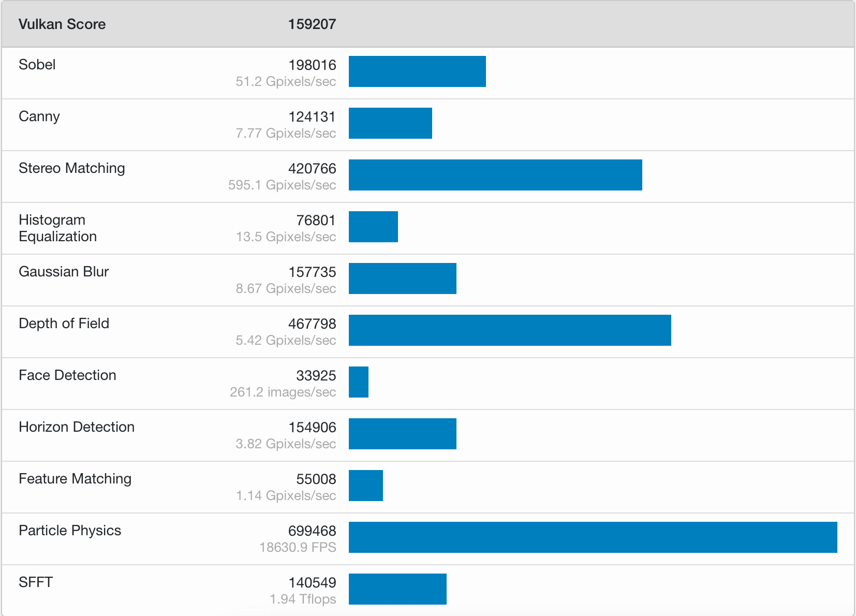This screenshot has width=856, height=616.
Task: Click the Sobel benchmark bar
Action: (417, 71)
